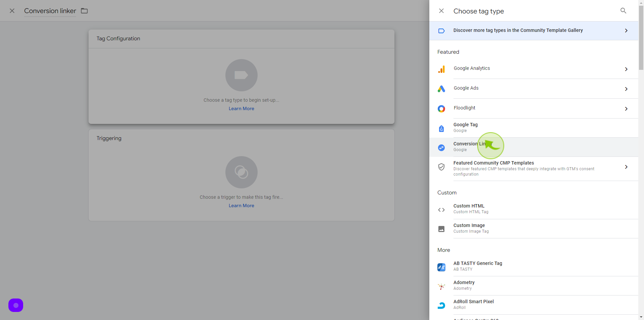Select AdRoll Smart Pixel tag

(x=534, y=305)
